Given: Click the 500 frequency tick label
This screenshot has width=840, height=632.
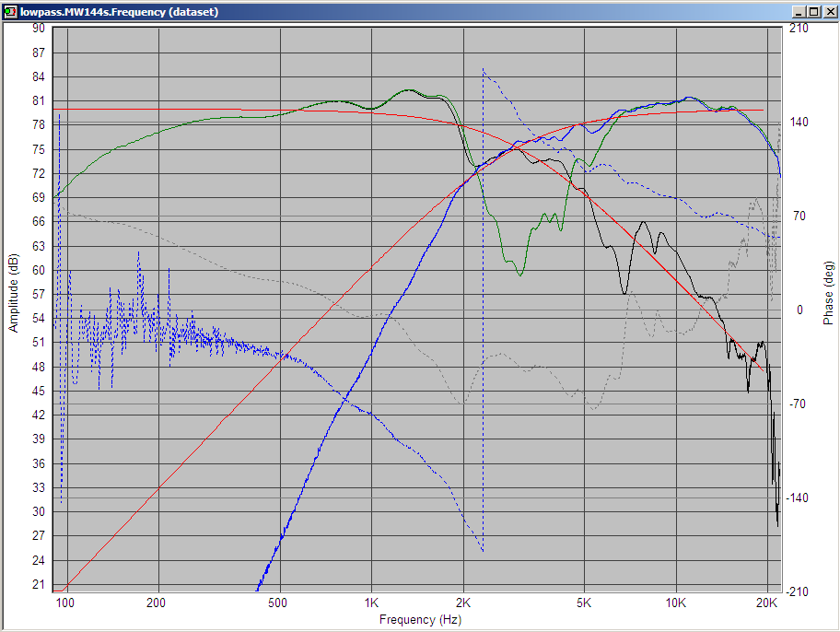Looking at the screenshot, I should 277,603.
